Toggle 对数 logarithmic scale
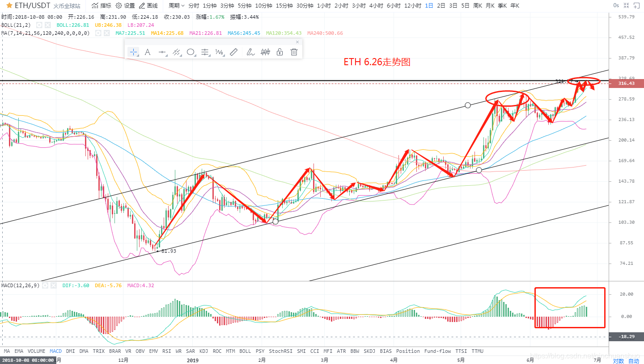Screen dimensions: 644x364 tap(618, 361)
